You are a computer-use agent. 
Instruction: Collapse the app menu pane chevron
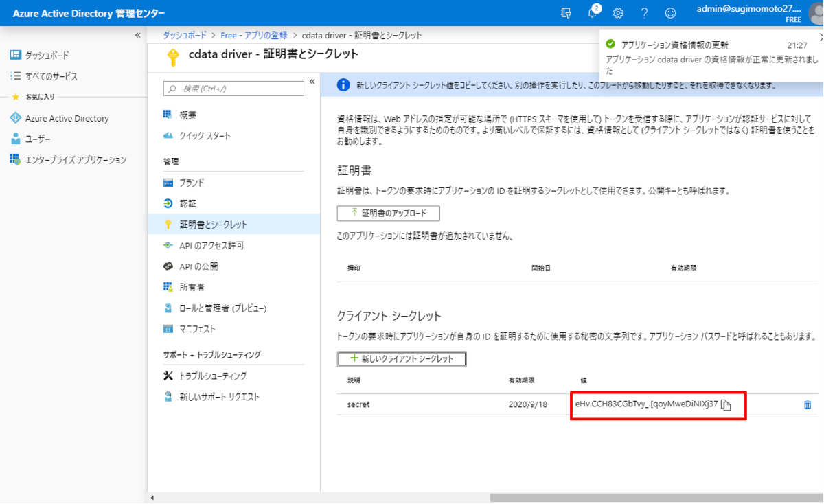tap(312, 82)
